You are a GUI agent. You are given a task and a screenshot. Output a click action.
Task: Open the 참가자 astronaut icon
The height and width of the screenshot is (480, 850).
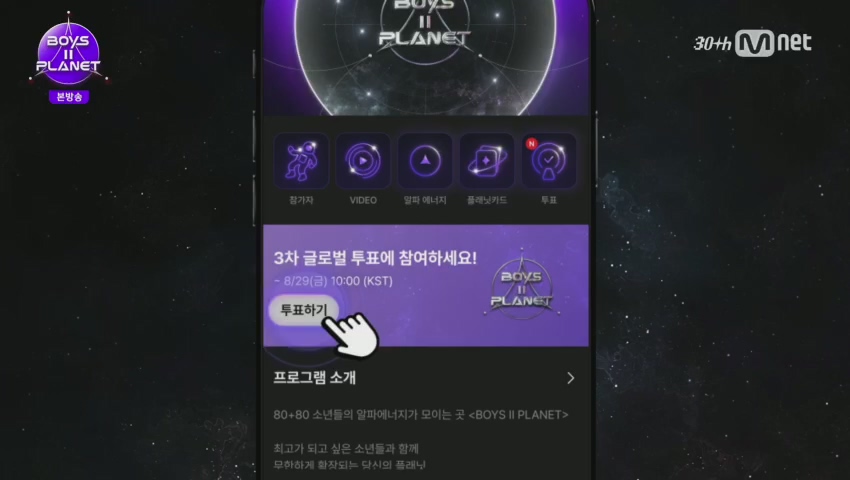point(301,161)
